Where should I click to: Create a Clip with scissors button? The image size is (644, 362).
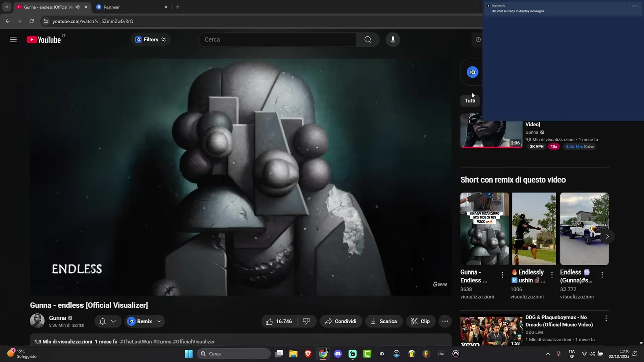[x=420, y=321]
